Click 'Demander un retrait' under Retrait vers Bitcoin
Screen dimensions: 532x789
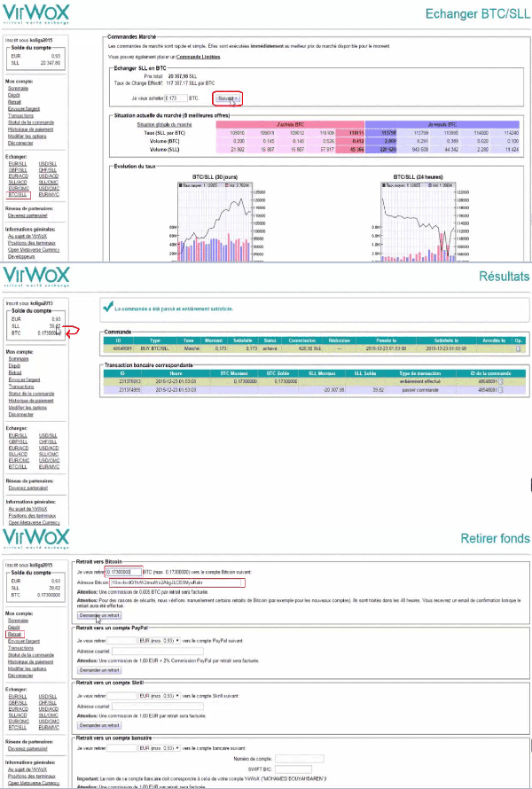(98, 615)
